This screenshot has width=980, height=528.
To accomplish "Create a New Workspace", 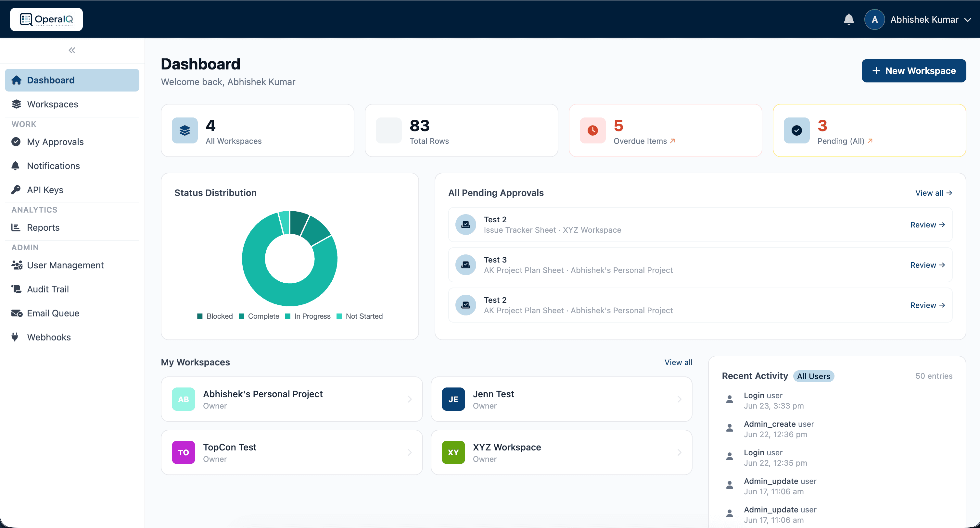I will (913, 71).
